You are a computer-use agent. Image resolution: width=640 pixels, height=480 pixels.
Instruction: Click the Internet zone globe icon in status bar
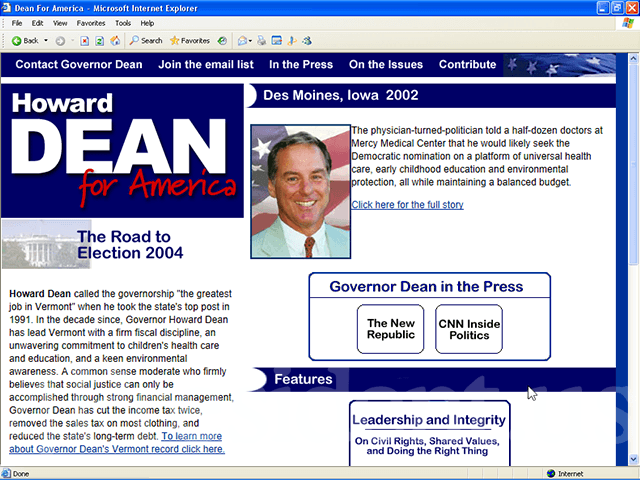pos(551,473)
